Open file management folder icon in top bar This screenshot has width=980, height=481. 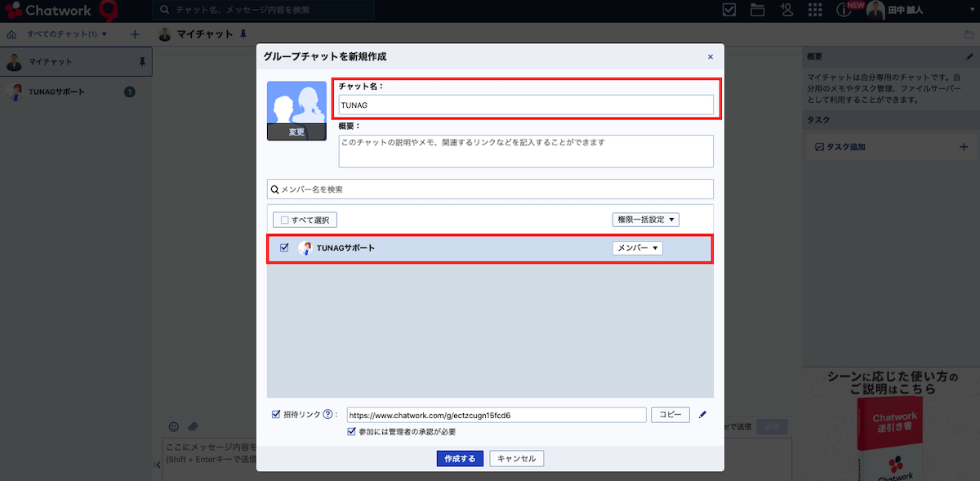tap(757, 10)
